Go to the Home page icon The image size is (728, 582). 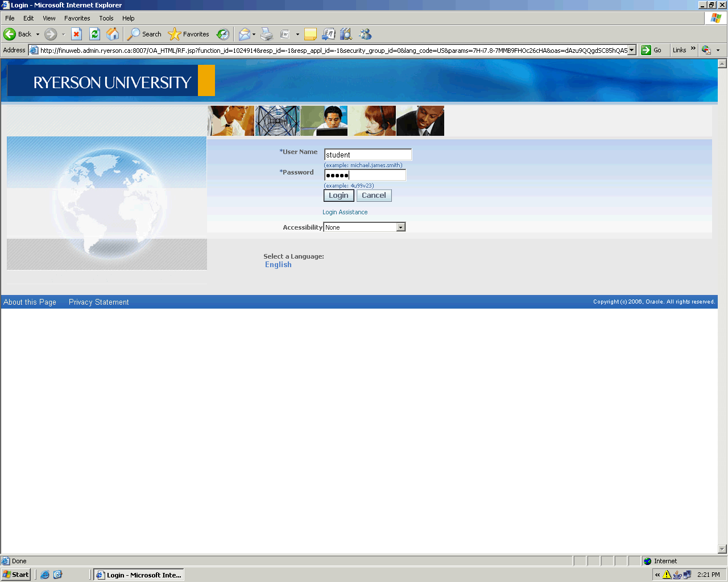113,34
